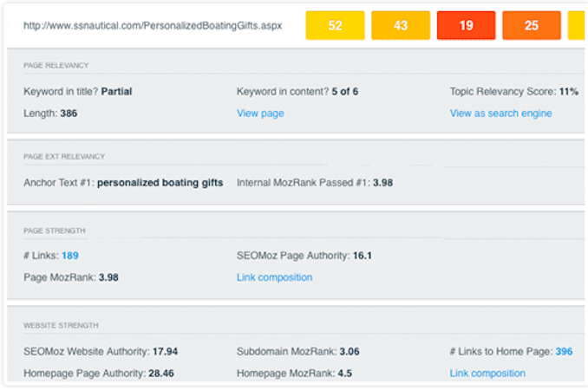The height and width of the screenshot is (390, 588).
Task: Click the 396 Links to Home Page value
Action: coord(564,351)
